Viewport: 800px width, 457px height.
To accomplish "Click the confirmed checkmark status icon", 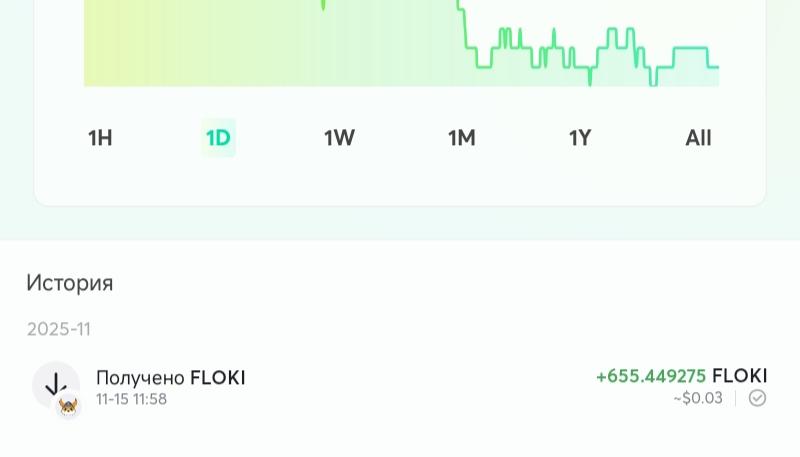I will (758, 398).
